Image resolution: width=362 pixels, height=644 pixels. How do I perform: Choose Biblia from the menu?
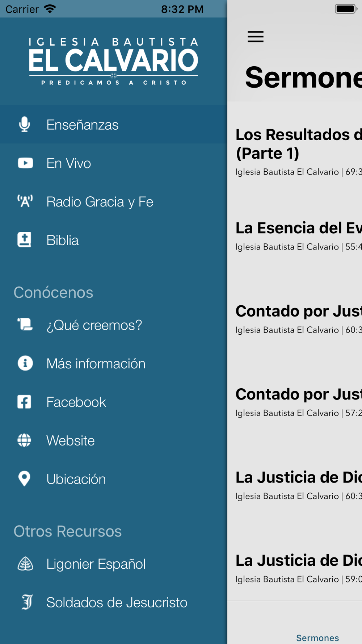point(114,240)
